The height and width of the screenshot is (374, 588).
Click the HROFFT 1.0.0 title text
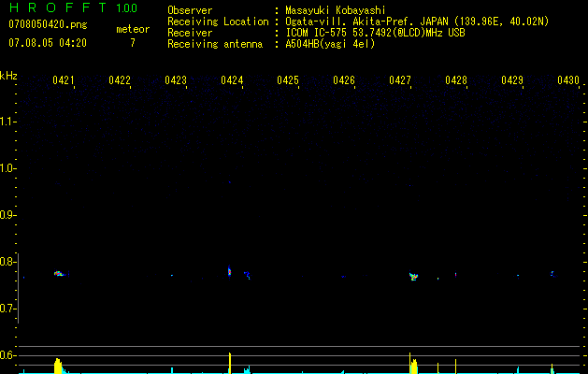click(74, 7)
